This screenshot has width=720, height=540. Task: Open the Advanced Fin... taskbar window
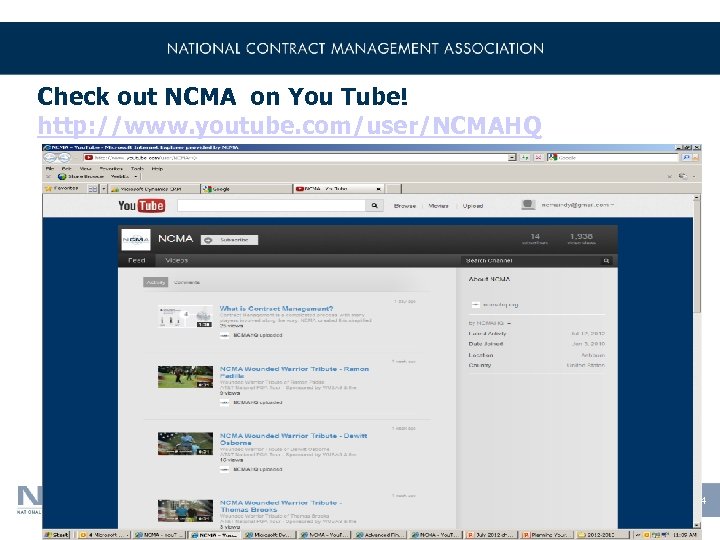tap(379, 534)
